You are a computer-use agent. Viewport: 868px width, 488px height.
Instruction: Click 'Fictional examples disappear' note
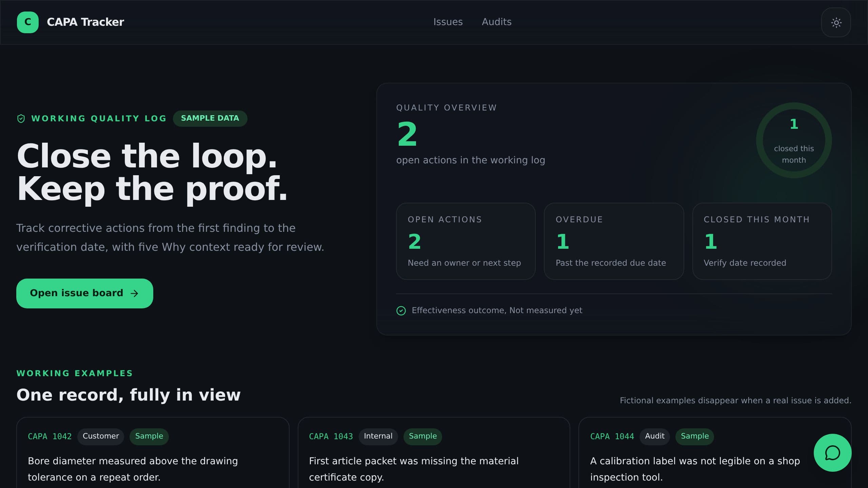(x=735, y=401)
